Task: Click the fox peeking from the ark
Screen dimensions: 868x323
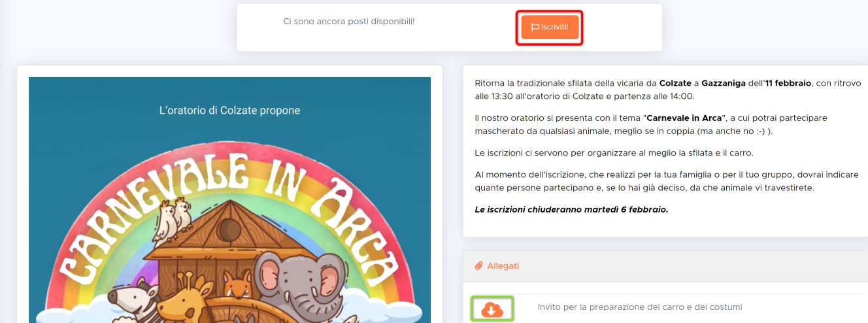Action: (237, 284)
